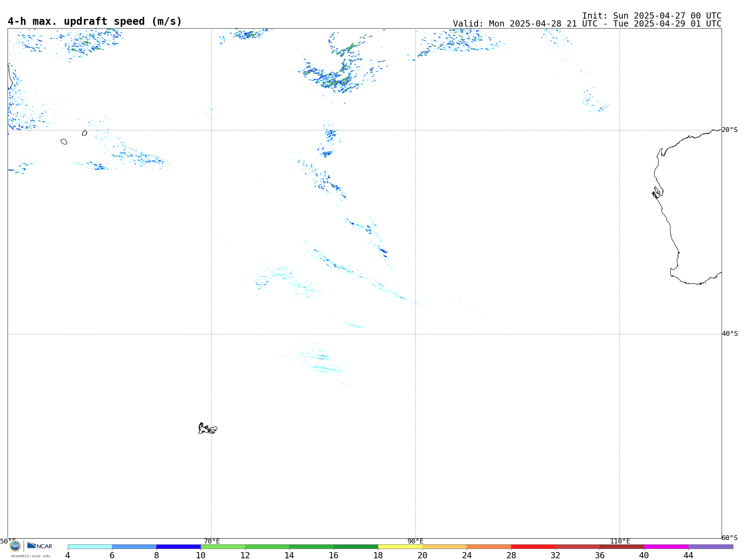Viewport: 744px width, 560px height.
Task: Open the ensemble.ucar.edu link text
Action: 31,556
